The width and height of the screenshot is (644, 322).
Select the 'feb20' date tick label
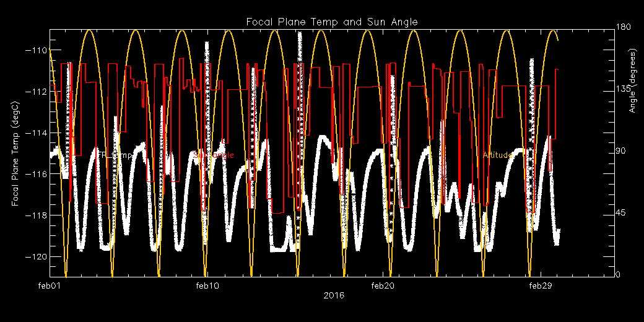[383, 285]
